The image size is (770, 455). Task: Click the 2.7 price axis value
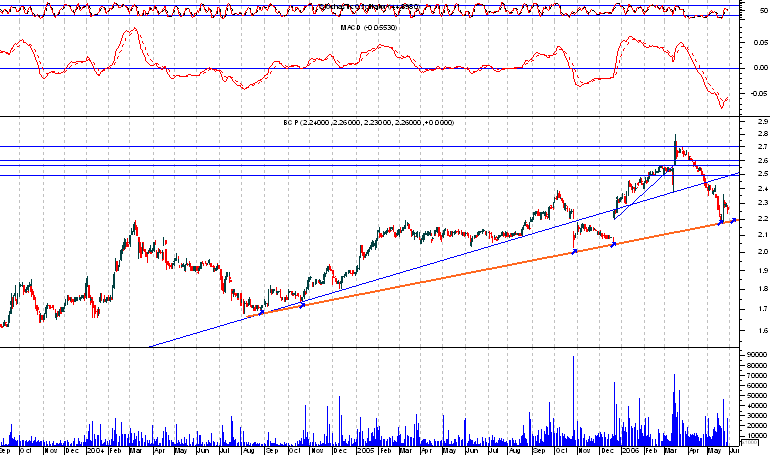point(763,147)
